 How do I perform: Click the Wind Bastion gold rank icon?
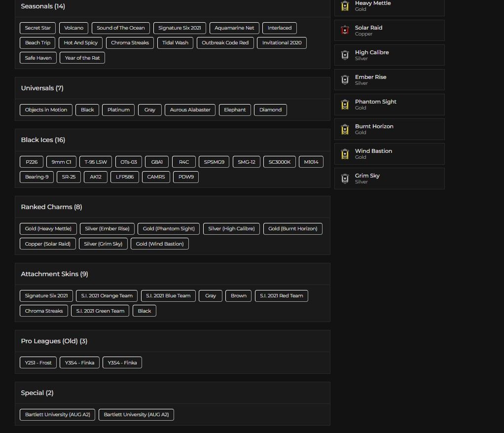pyautogui.click(x=345, y=154)
